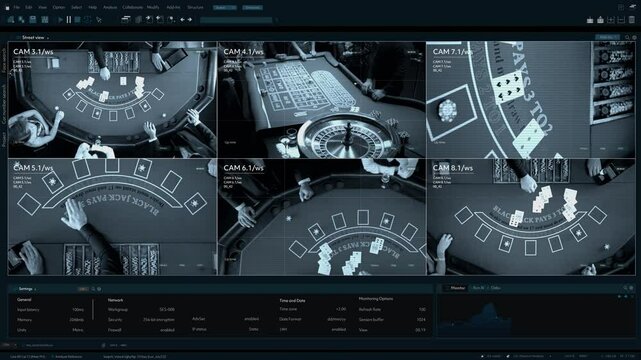Click the remove frame minus icon top right
The width and height of the screenshot is (641, 360).
click(621, 20)
